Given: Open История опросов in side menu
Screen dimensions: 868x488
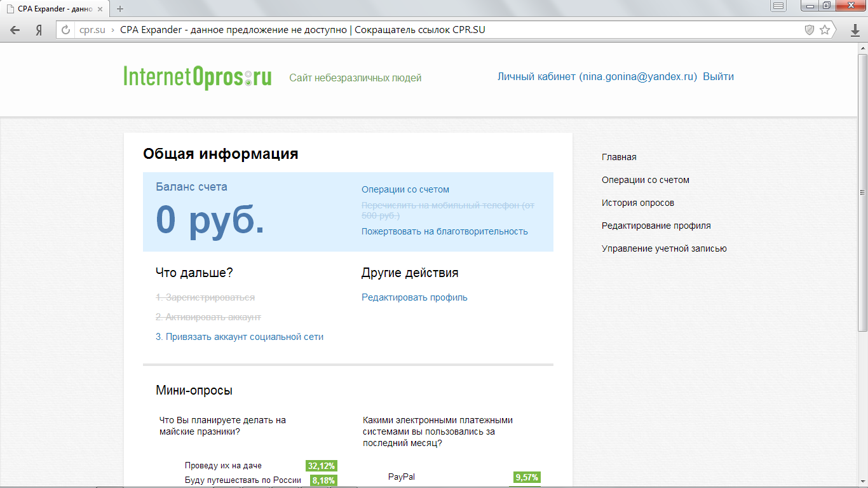Looking at the screenshot, I should [x=638, y=203].
